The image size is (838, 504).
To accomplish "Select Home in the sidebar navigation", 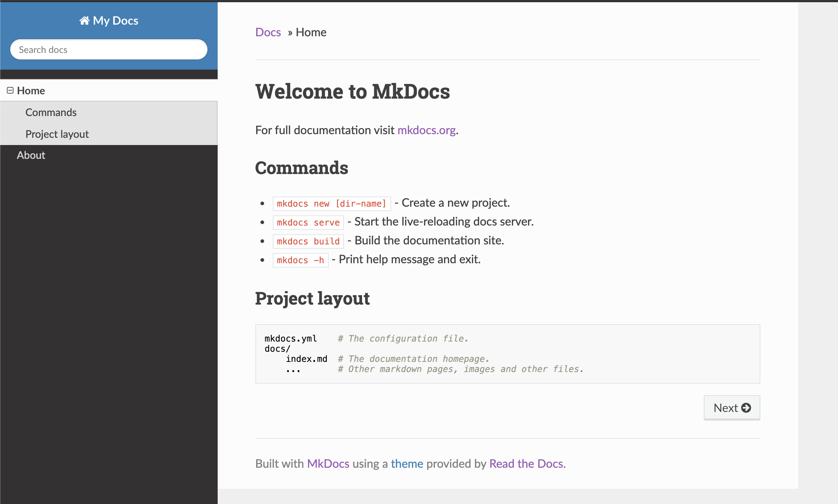I will [x=109, y=90].
